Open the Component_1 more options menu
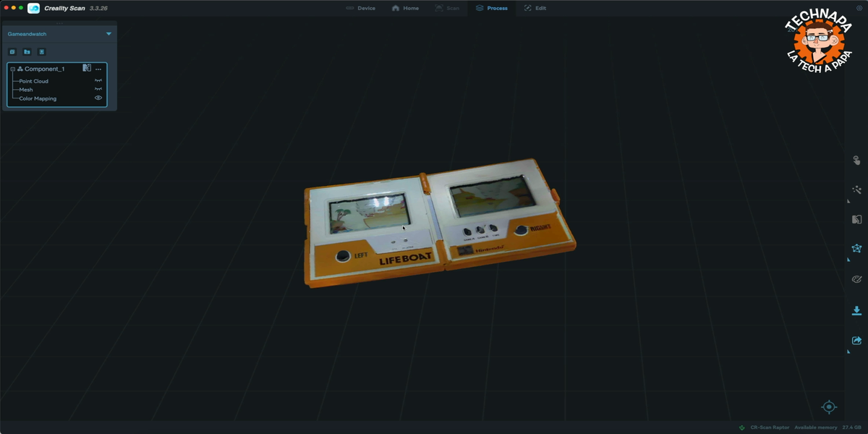 98,69
